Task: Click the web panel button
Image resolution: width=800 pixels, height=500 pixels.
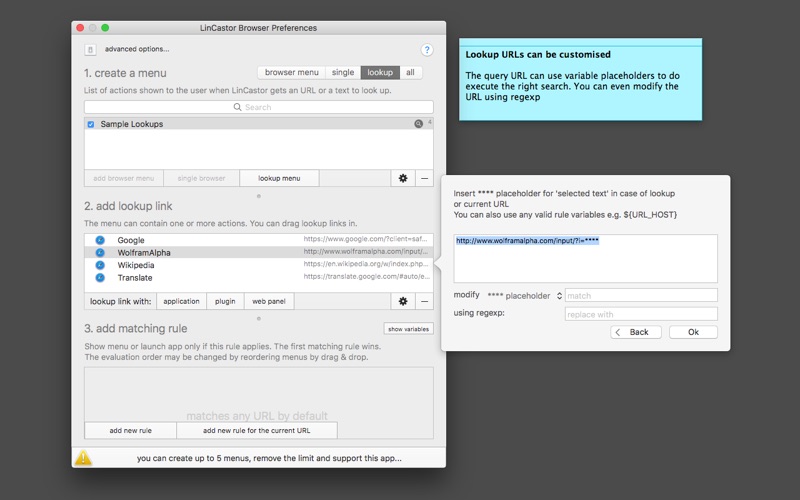Action: point(269,301)
